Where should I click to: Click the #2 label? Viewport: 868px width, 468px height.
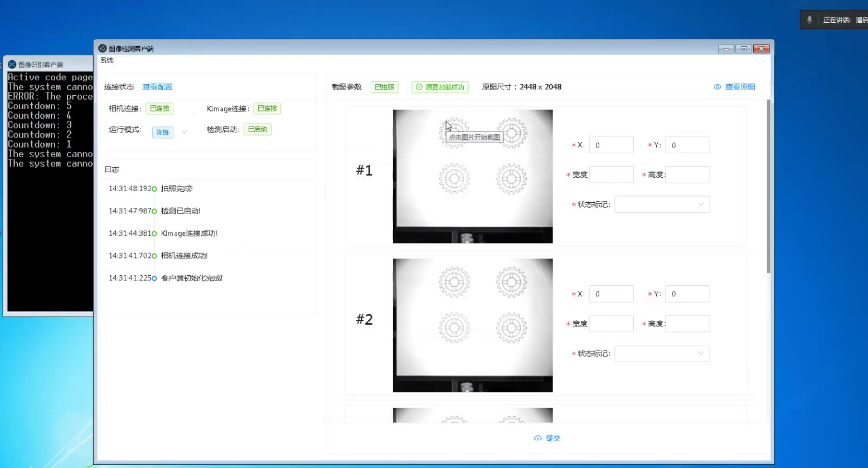click(364, 319)
